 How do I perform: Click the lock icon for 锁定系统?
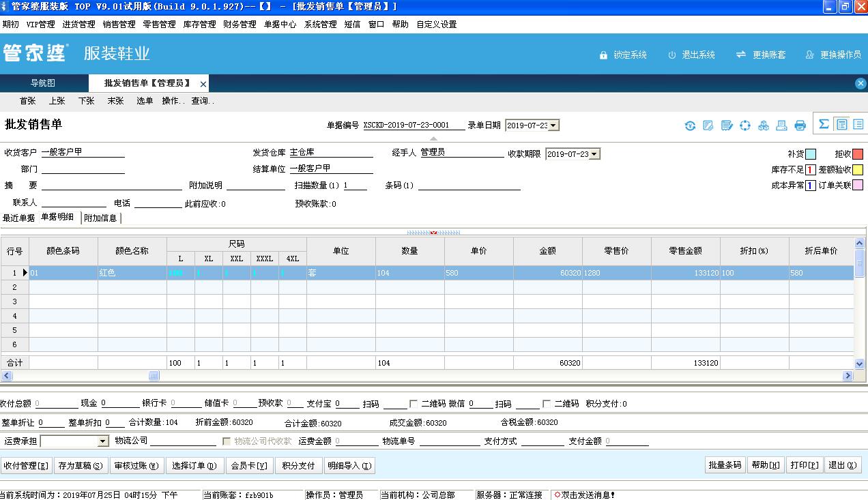pos(603,55)
